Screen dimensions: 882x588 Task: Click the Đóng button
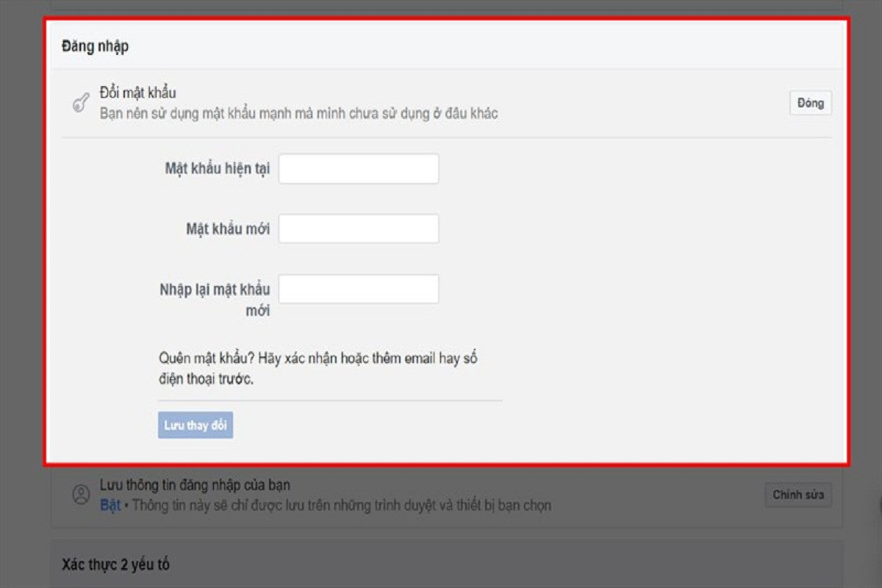(811, 103)
